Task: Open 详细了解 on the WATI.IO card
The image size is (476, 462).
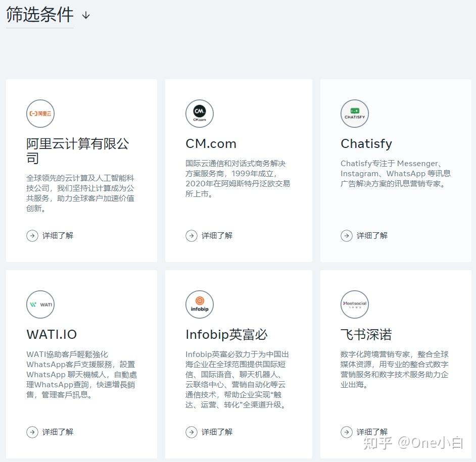Action: point(51,432)
